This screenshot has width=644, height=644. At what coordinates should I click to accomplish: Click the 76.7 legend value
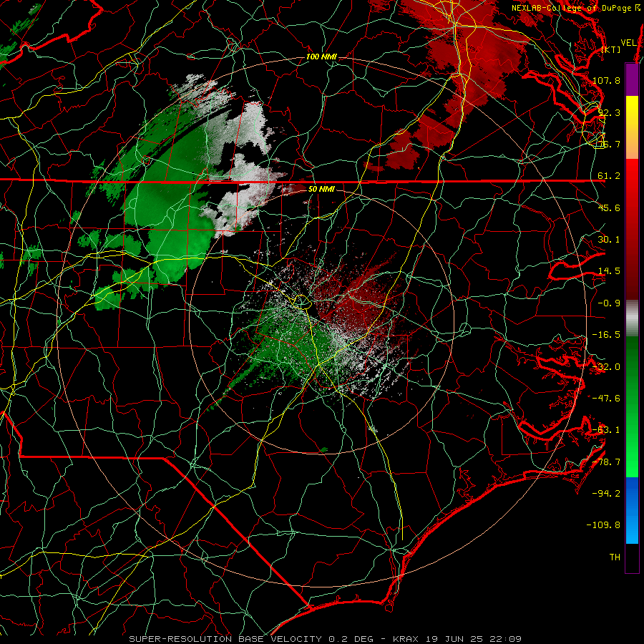click(609, 144)
